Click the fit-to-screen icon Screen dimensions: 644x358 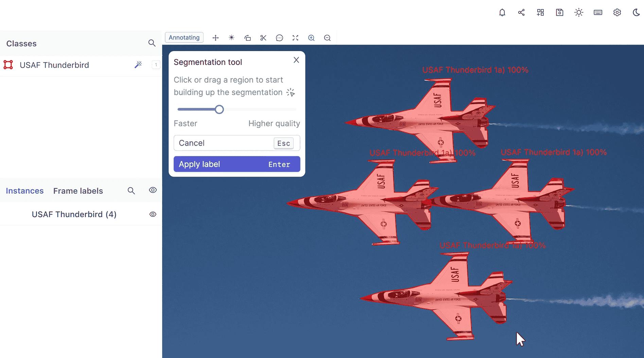point(295,38)
